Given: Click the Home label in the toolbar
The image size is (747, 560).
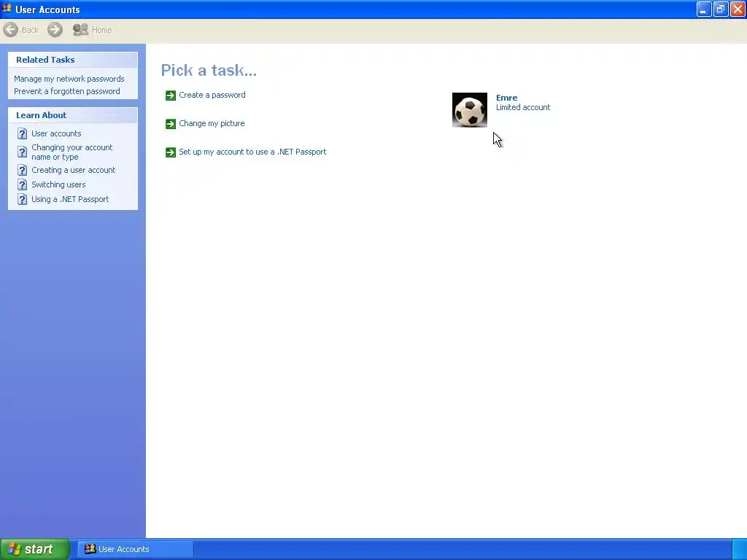Looking at the screenshot, I should coord(101,30).
